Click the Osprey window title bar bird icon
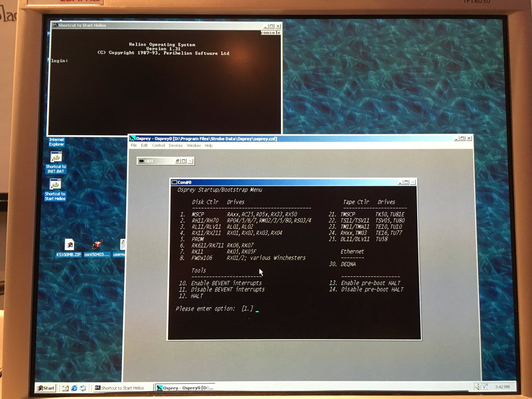The width and height of the screenshot is (532, 399). 132,138
